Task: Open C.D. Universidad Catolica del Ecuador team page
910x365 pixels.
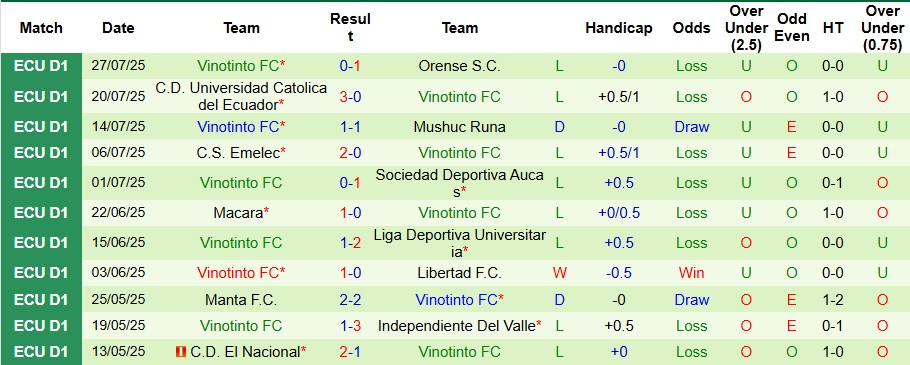Action: [241, 96]
